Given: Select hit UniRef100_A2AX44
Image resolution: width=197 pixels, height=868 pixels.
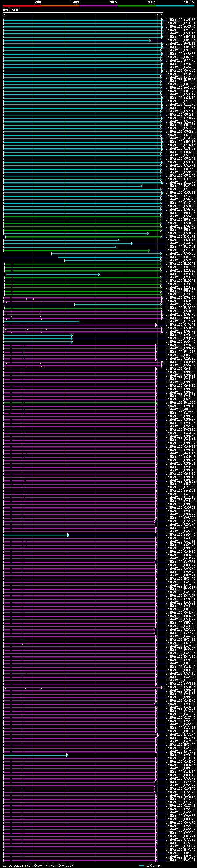Looking at the screenshot, I should tap(180, 118).
